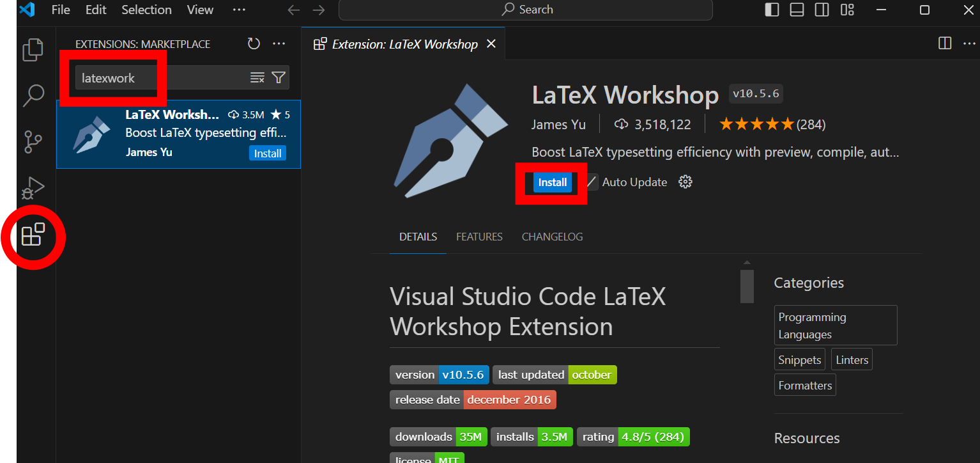
Task: Select the Extensions view icon
Action: point(33,236)
